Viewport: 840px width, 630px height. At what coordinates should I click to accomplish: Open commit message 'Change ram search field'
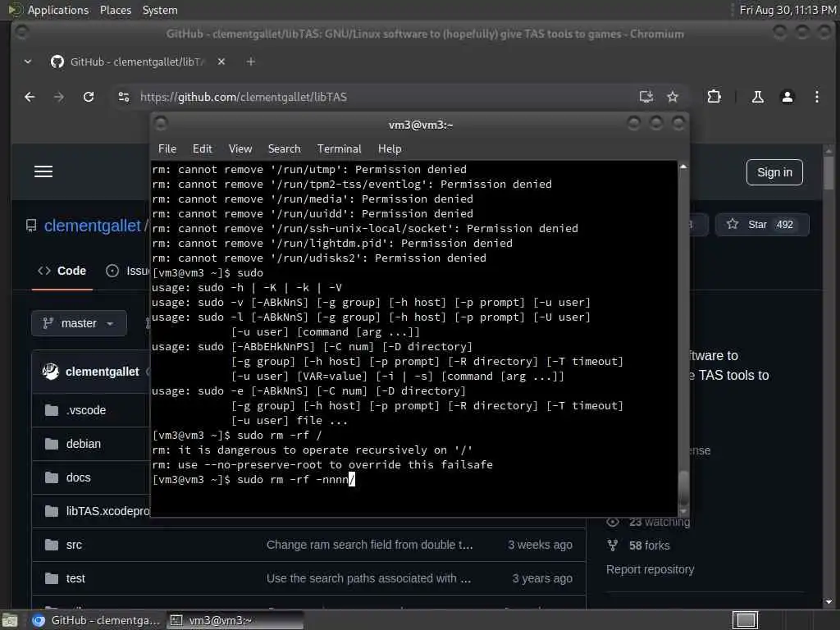[x=370, y=546]
